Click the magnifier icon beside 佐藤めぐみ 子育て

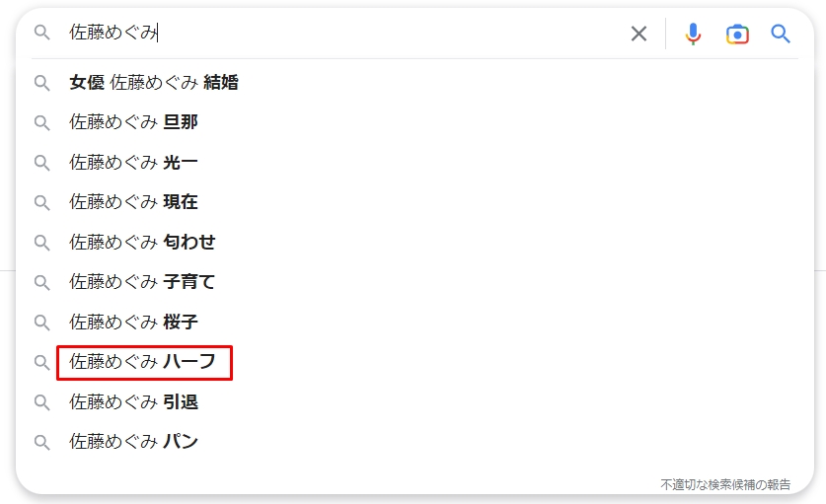point(42,283)
